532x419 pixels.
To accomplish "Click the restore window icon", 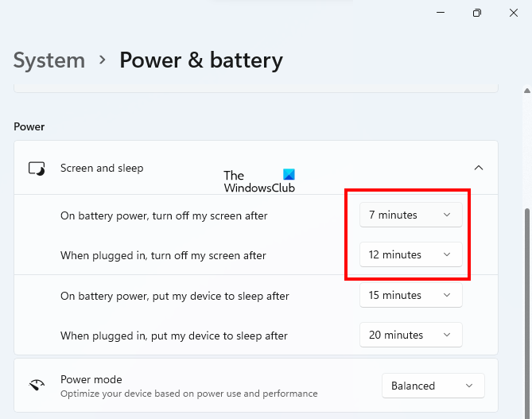I will coord(477,13).
